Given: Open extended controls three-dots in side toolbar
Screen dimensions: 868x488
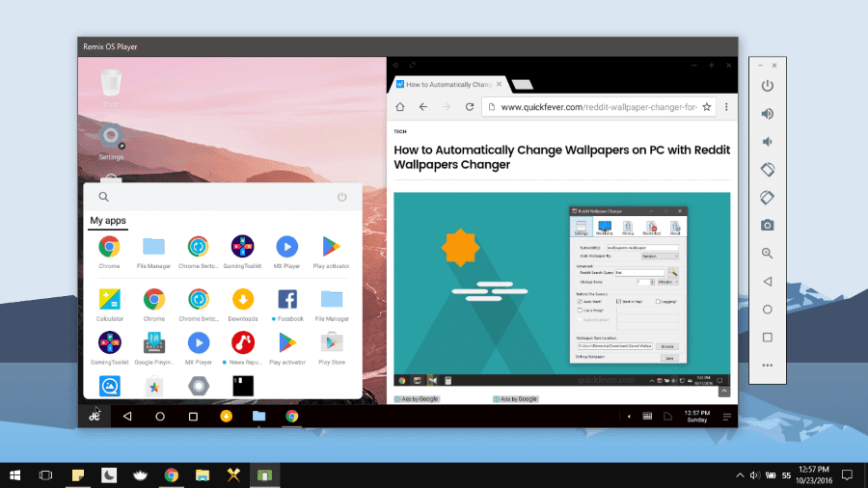Looking at the screenshot, I should pyautogui.click(x=768, y=366).
